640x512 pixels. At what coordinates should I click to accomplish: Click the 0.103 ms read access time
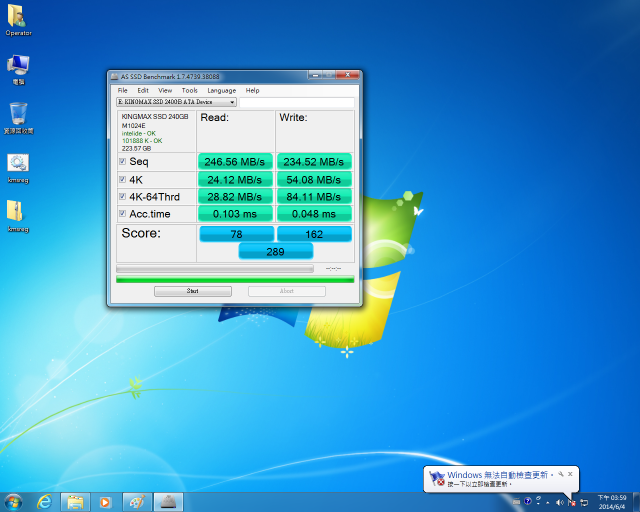pyautogui.click(x=235, y=214)
